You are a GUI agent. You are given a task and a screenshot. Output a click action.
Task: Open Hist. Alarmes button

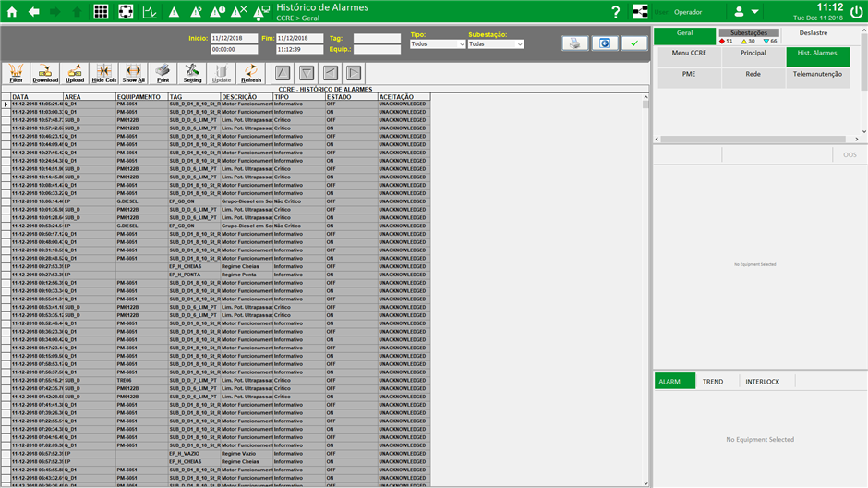(817, 57)
